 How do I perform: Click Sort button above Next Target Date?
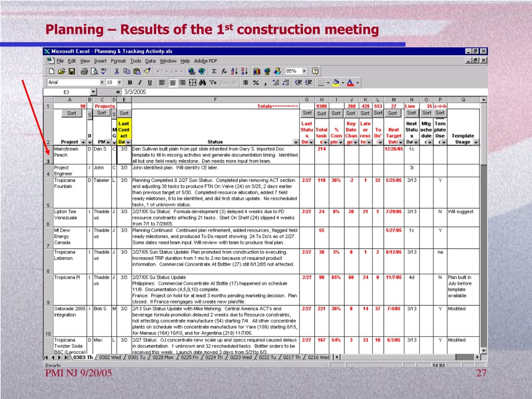(x=392, y=113)
